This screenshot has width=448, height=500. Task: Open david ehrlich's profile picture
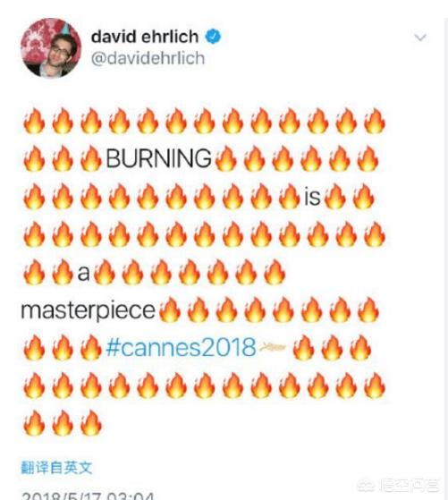tap(51, 47)
